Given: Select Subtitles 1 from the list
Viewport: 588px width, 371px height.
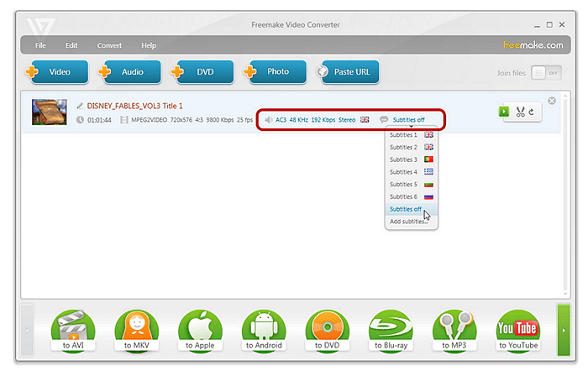Looking at the screenshot, I should (x=412, y=135).
